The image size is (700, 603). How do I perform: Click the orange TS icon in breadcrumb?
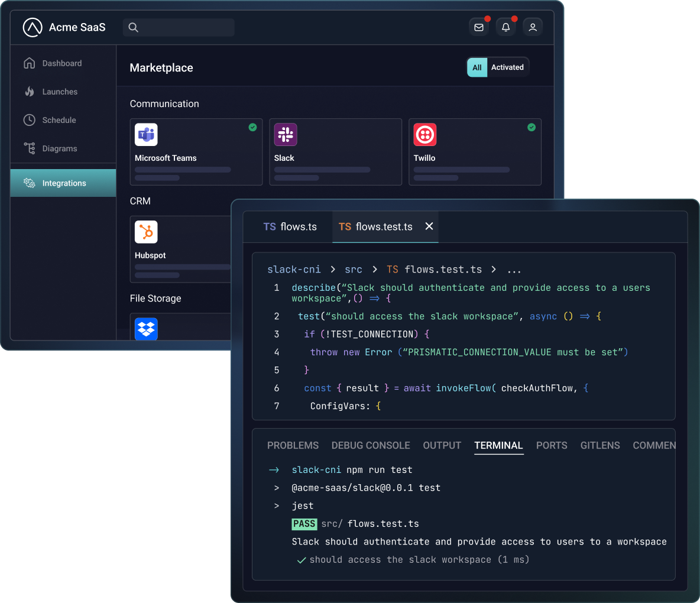[393, 270]
